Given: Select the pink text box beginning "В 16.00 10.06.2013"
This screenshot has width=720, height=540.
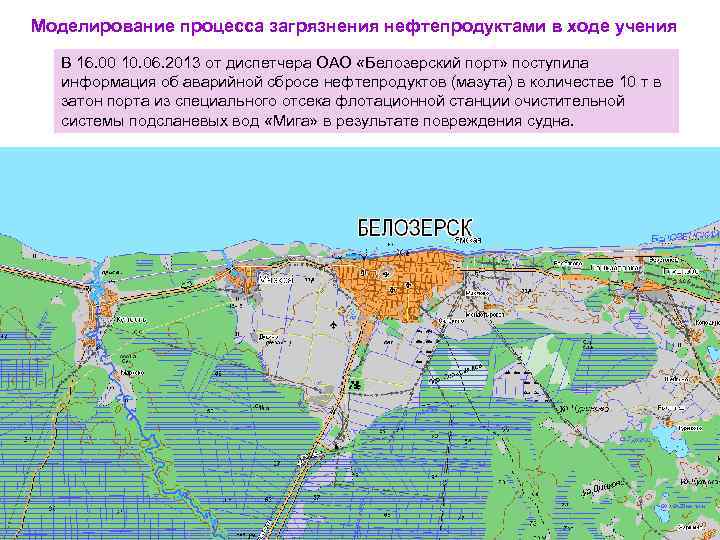Looking at the screenshot, I should tap(366, 91).
